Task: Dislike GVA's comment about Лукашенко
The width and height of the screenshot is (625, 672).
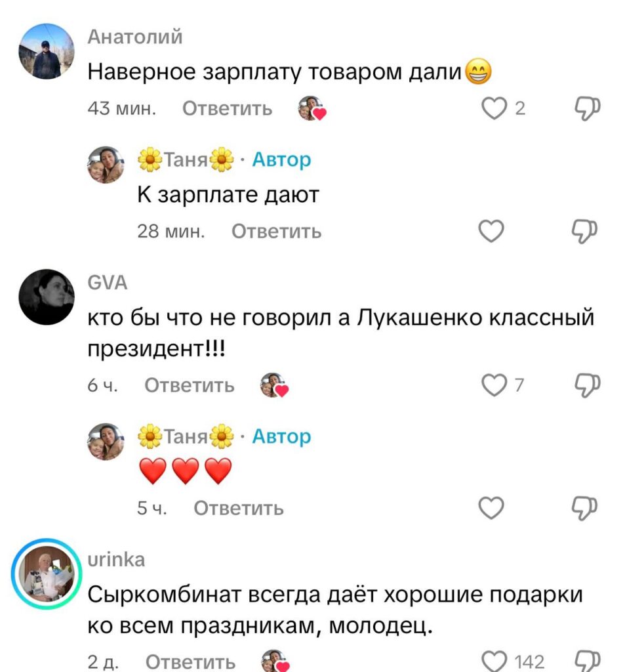Action: (587, 385)
